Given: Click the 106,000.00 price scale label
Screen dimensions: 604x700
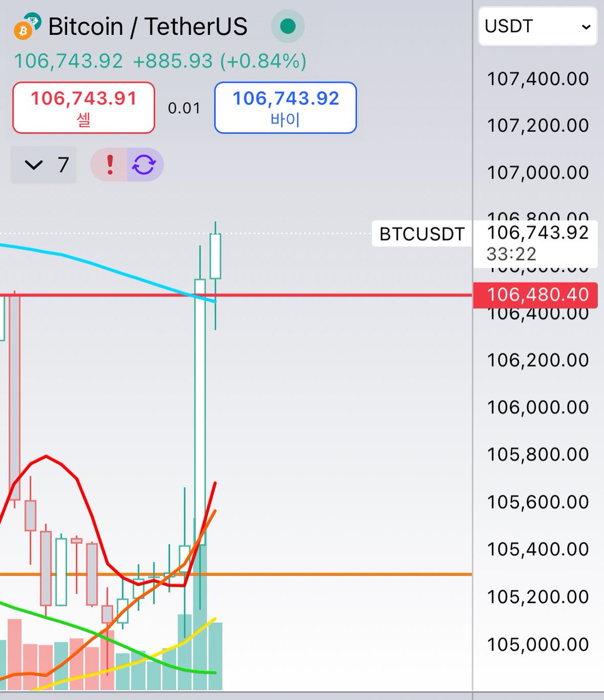Looking at the screenshot, I should (538, 407).
